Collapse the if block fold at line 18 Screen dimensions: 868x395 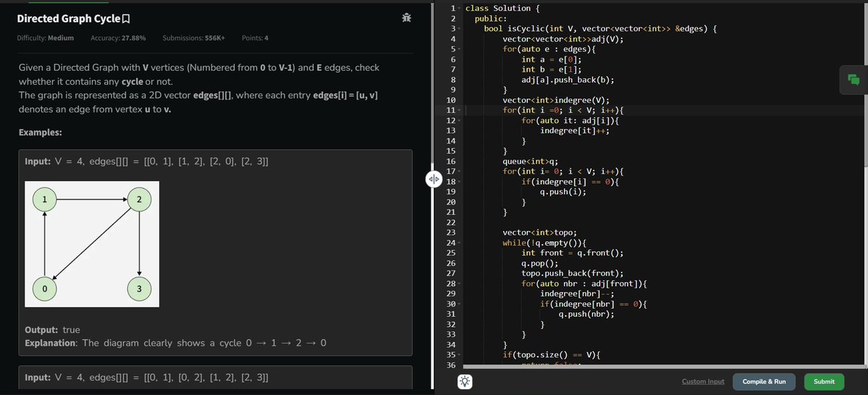(459, 182)
